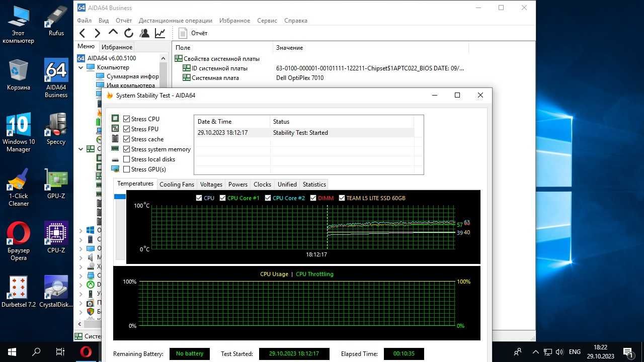
Task: Click the Stability Test: Started log row
Action: (x=304, y=133)
